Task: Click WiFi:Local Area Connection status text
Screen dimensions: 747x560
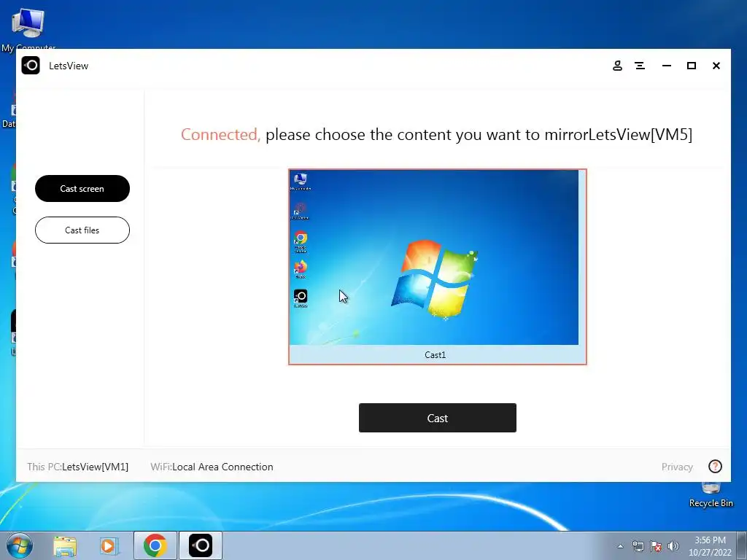Action: (212, 467)
